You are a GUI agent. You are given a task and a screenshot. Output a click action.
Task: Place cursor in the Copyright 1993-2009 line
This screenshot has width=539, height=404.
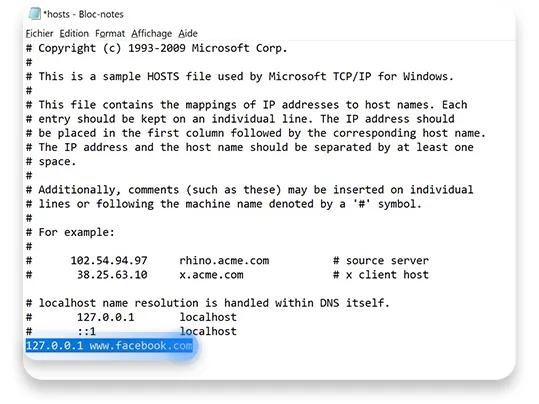point(156,48)
